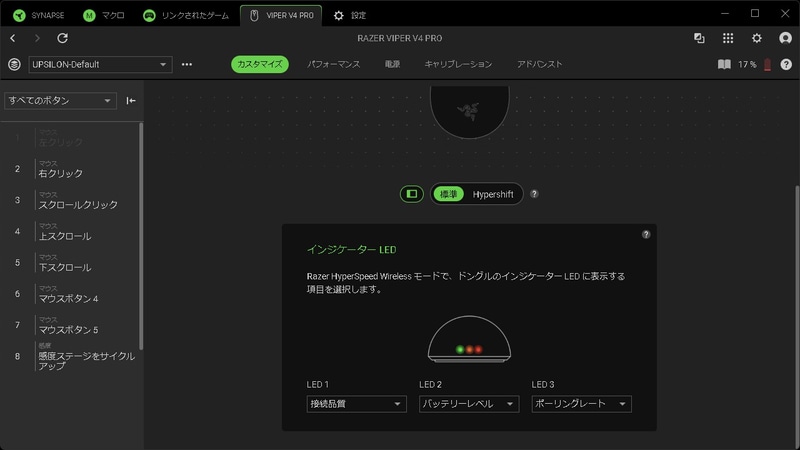Open the user account avatar icon
Image resolution: width=800 pixels, height=450 pixels.
(785, 38)
